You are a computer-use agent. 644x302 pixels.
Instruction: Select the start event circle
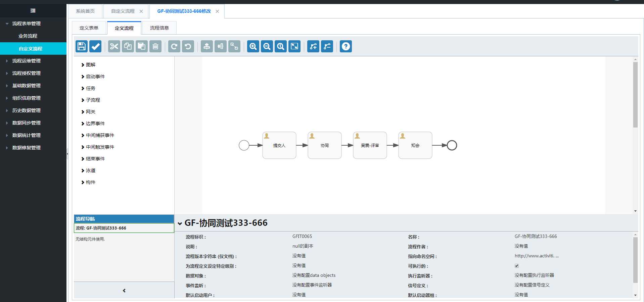coord(244,145)
